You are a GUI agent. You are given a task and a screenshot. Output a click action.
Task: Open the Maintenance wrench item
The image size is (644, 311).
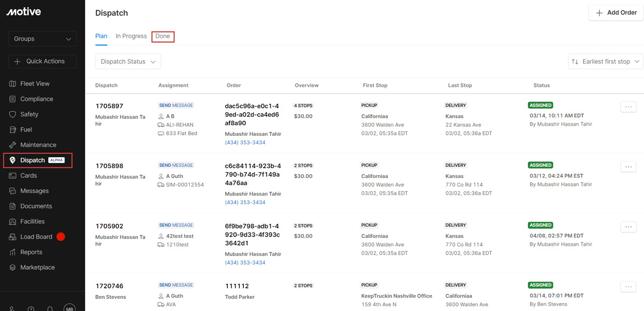(x=38, y=145)
